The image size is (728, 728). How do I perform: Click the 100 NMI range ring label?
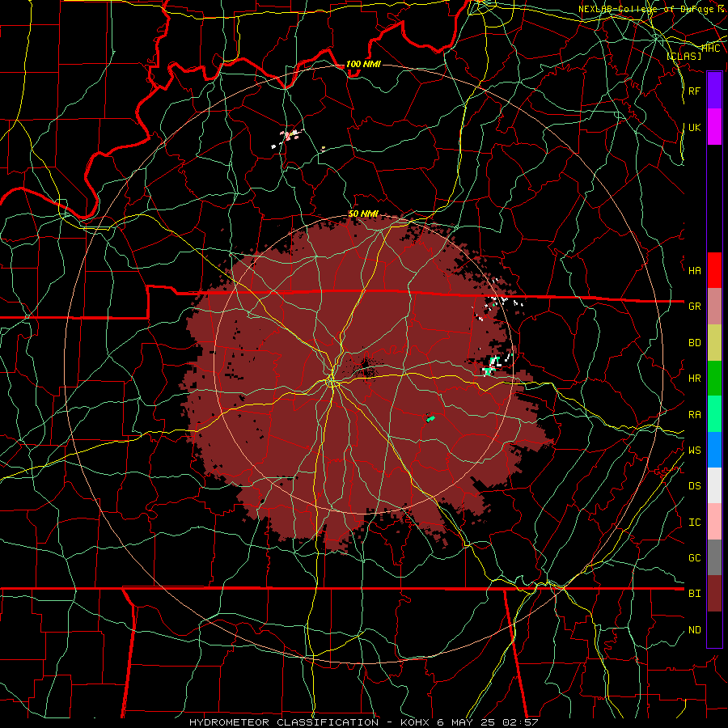[x=363, y=64]
